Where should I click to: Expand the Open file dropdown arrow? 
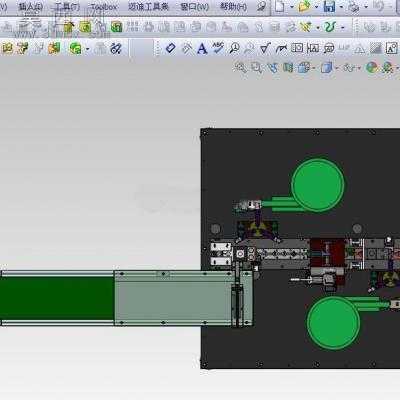point(316,7)
